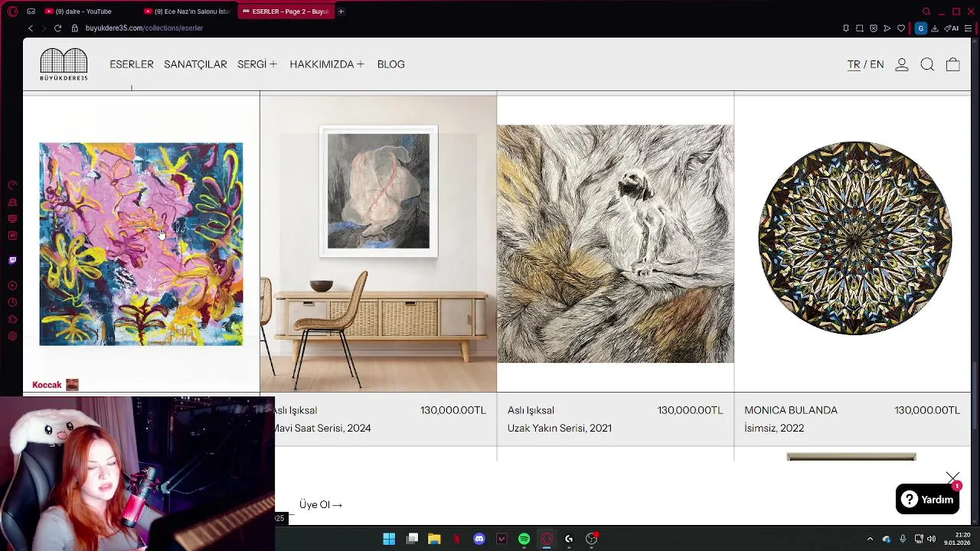Open sidebar extensions cube icon
980x551 pixels.
[12, 319]
